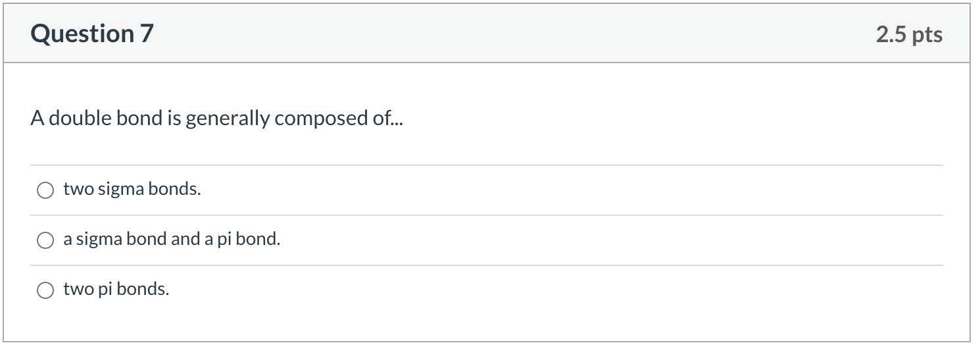
Task: Choose the "a sigma bond and a pi bond." radio
Action: tap(45, 240)
